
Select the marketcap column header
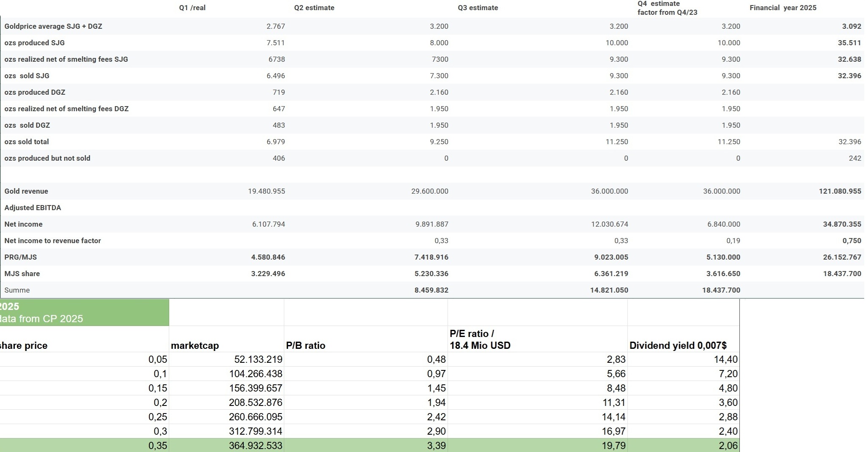(195, 345)
